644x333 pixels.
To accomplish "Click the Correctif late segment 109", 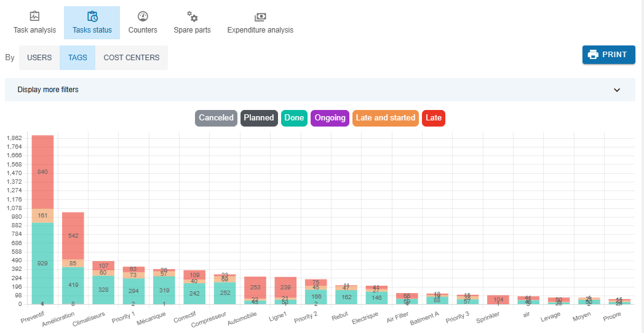I will tap(195, 275).
